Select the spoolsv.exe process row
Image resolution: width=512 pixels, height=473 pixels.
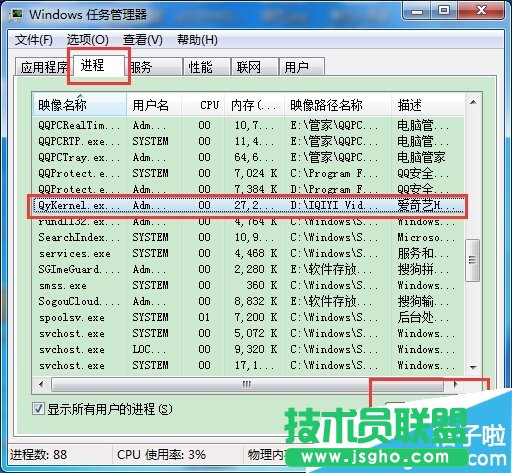click(x=248, y=317)
